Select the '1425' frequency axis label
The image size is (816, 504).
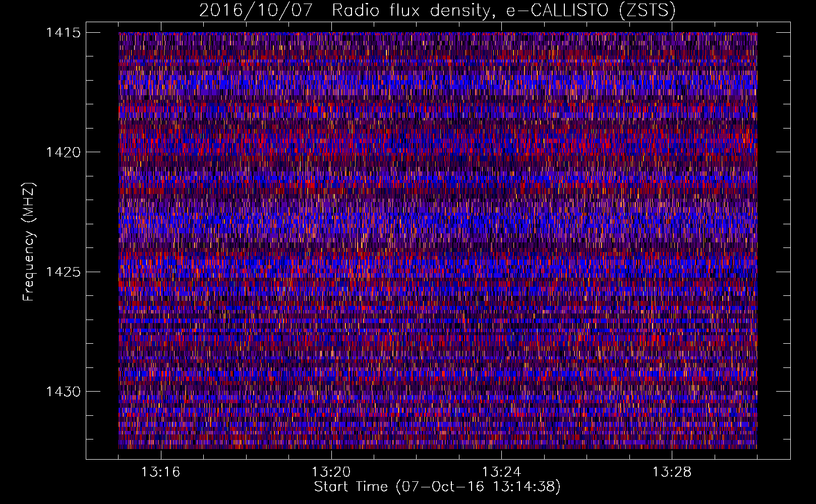click(x=63, y=272)
